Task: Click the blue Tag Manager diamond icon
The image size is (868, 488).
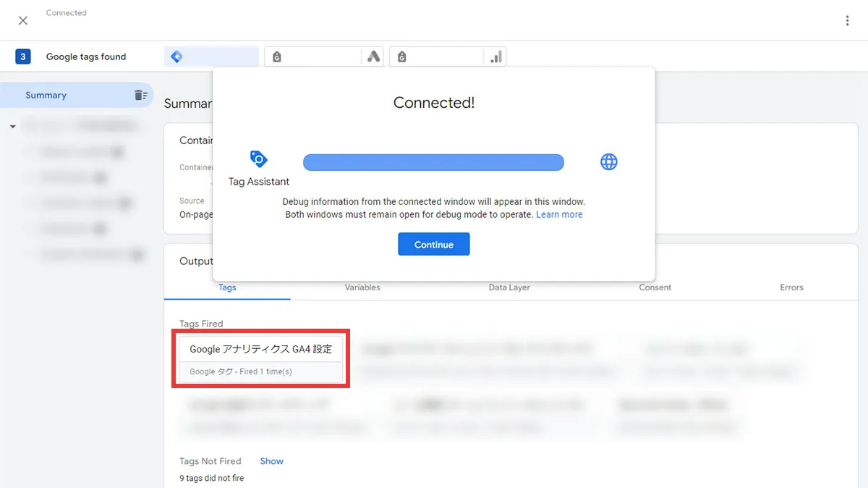Action: tap(176, 56)
